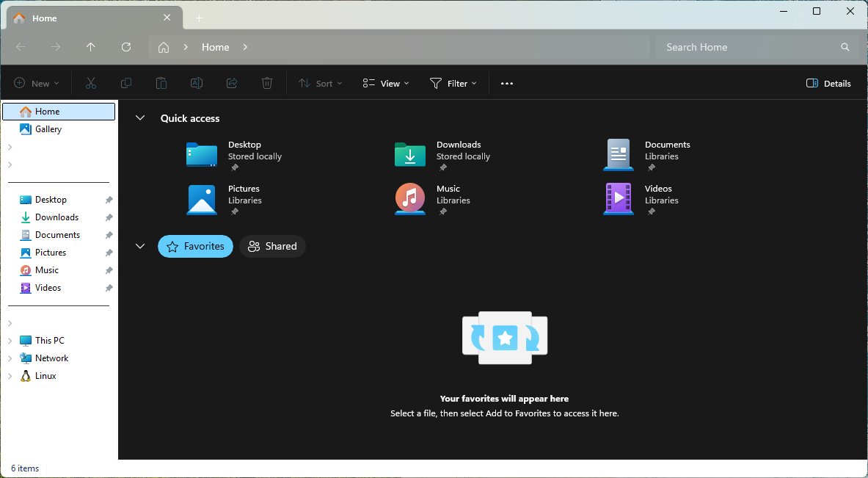Click the Paste clipboard icon
Image resolution: width=868 pixels, height=478 pixels.
(161, 83)
